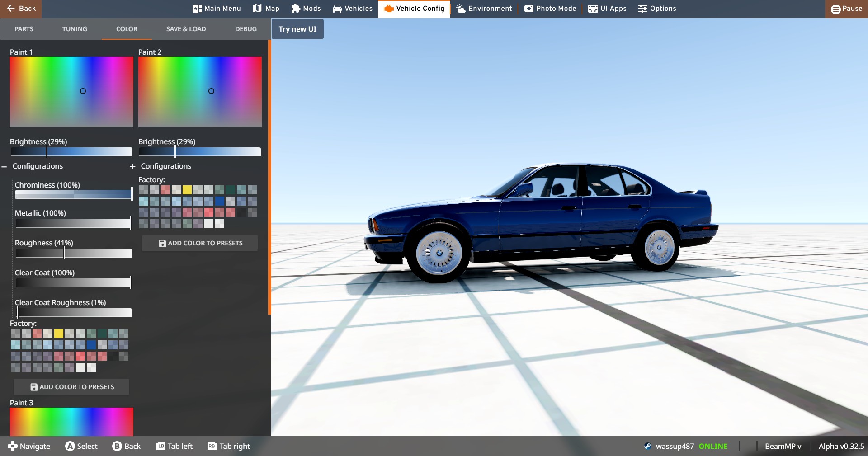Open the Map screen

tap(266, 9)
